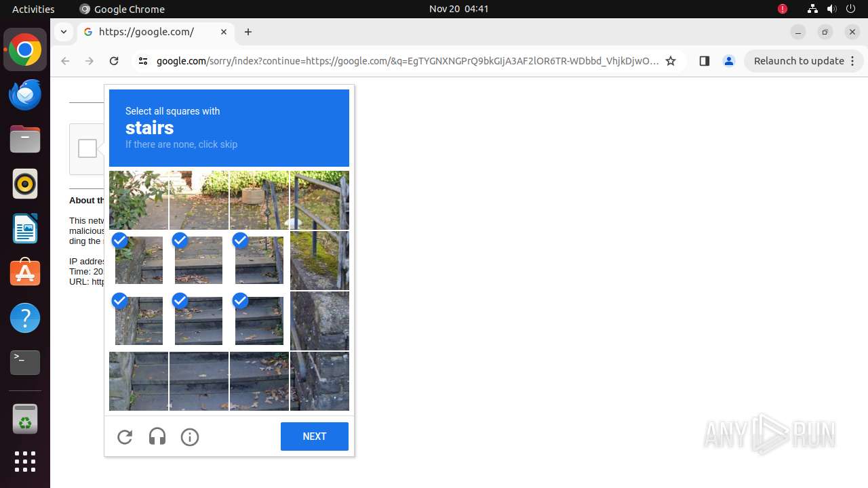Select the second-row mossy wall tile
Viewport: 868px width, 488px height.
319,260
